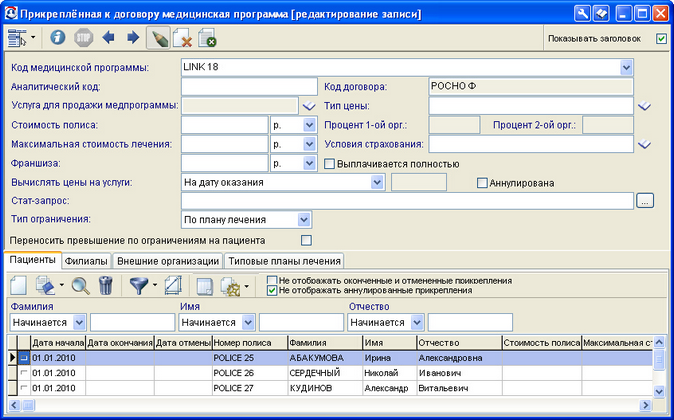Open lookup for Услуга для продажи медпрограммы
Viewport: 674px width, 420px height.
(x=309, y=106)
